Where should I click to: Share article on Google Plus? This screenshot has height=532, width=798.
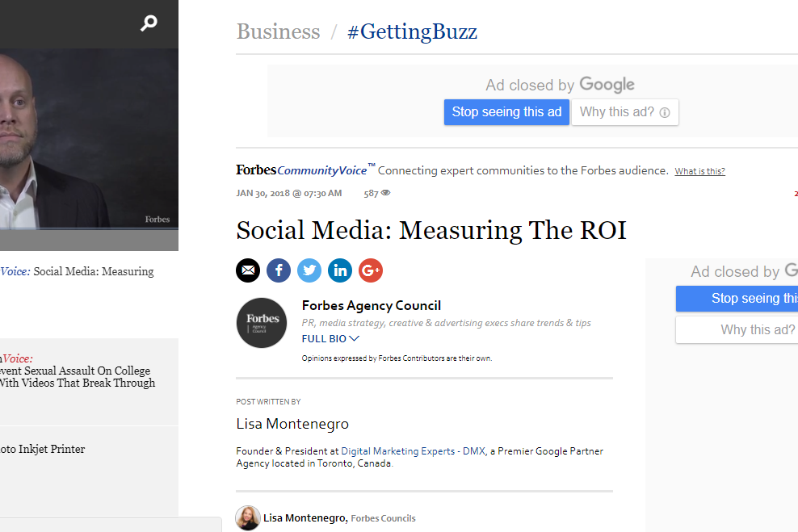pos(371,270)
